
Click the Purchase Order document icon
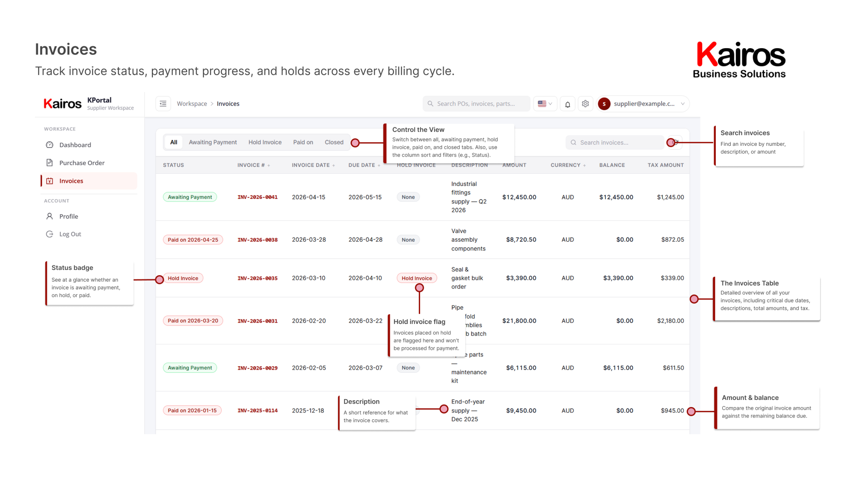(50, 163)
